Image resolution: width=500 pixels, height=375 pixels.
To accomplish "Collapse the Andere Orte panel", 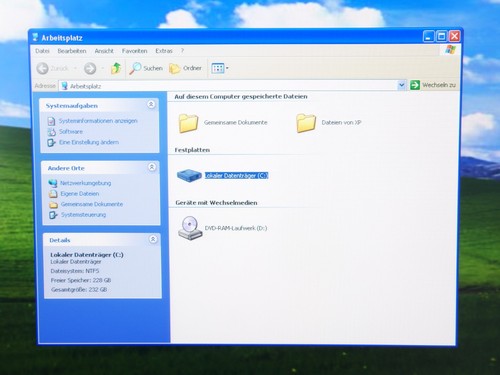I will click(x=152, y=167).
